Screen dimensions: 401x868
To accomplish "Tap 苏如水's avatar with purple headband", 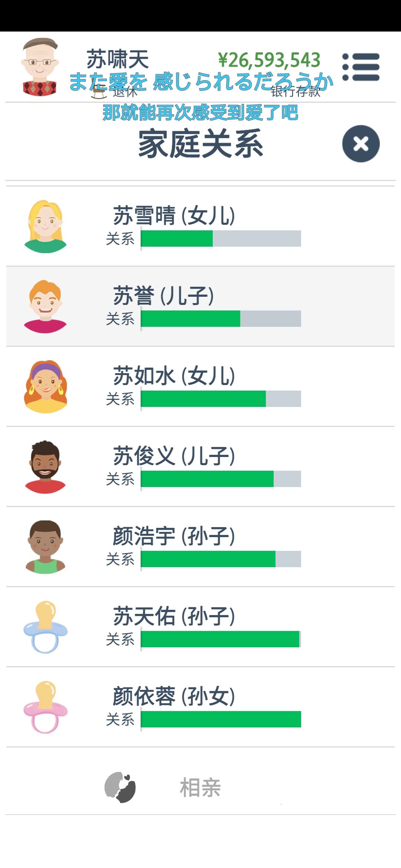I will coord(45,387).
